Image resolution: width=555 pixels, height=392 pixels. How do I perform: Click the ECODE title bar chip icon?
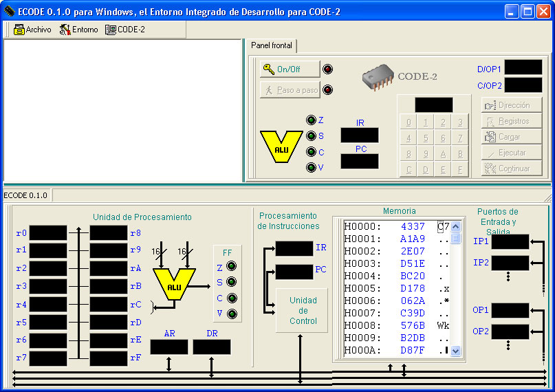click(x=9, y=11)
